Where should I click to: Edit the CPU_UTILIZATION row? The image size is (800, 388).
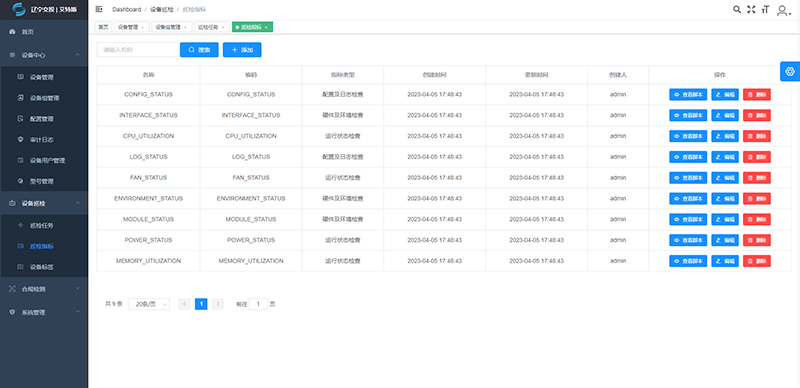pos(725,136)
